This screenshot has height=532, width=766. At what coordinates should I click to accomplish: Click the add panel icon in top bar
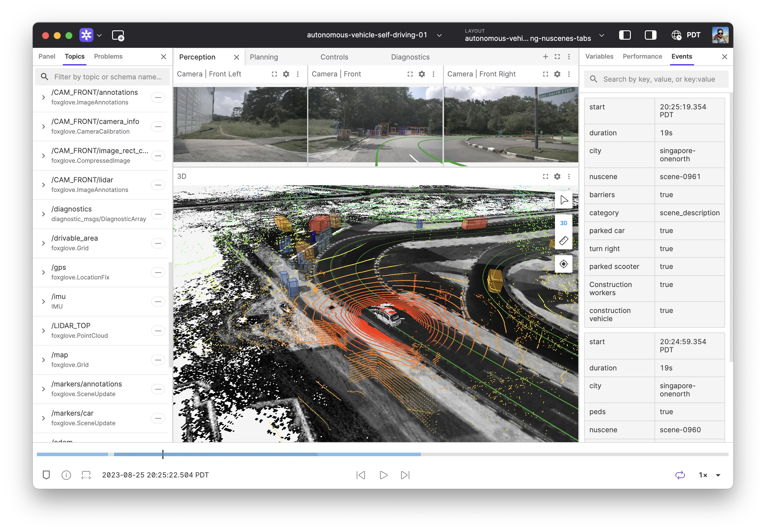(118, 35)
